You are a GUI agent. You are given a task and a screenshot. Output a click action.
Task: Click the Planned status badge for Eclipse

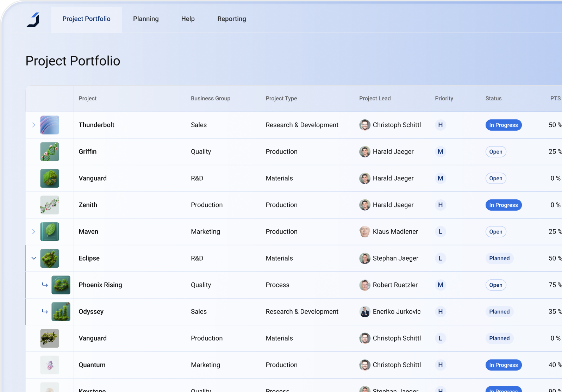click(x=499, y=258)
